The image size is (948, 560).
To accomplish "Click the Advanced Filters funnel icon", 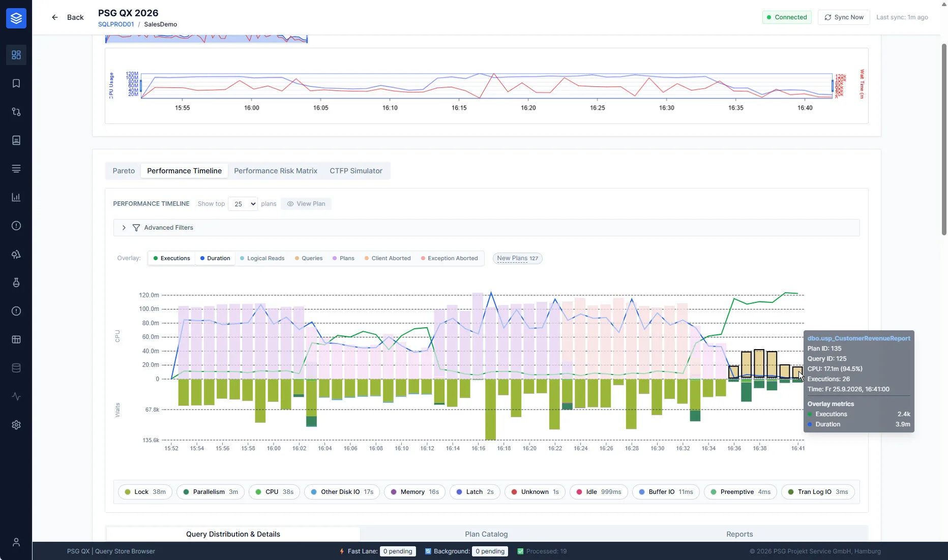I will [136, 228].
